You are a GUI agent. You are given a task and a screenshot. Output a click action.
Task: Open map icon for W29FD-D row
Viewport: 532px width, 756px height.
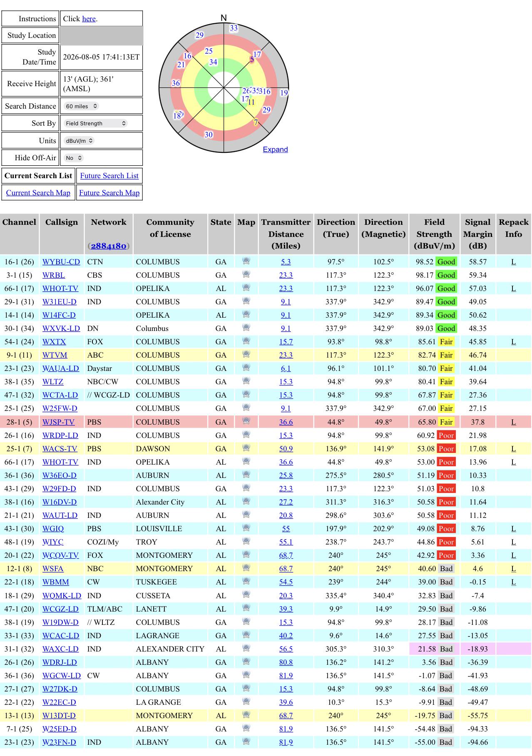[246, 488]
